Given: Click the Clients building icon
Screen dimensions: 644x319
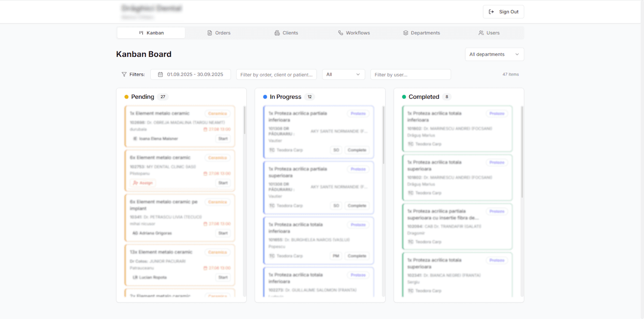Looking at the screenshot, I should pos(277,33).
